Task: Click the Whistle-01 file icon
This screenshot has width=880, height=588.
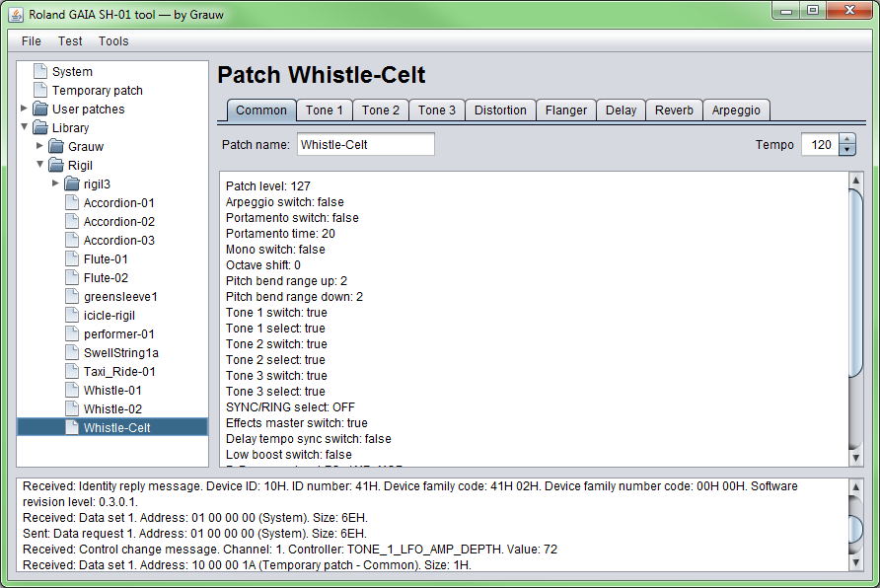Action: click(x=72, y=390)
